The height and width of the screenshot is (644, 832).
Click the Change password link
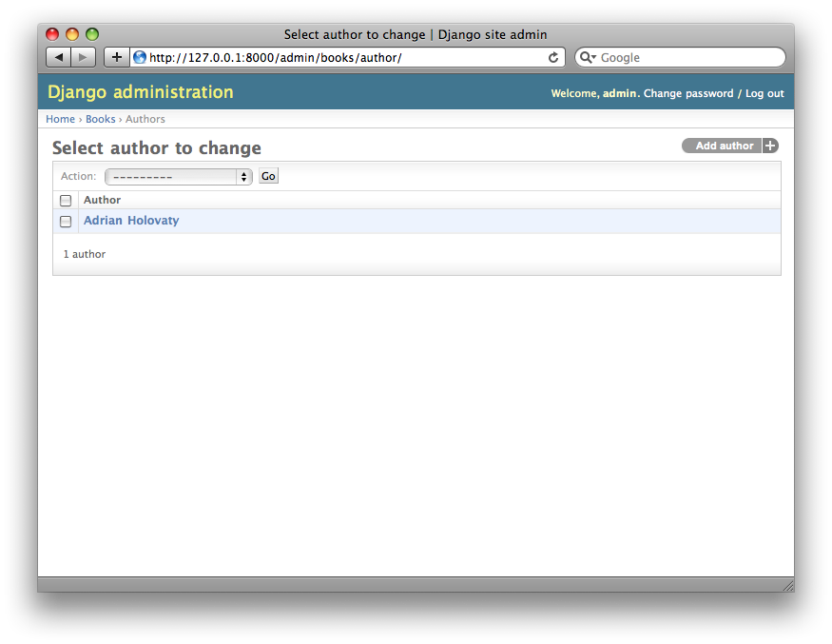coord(688,93)
